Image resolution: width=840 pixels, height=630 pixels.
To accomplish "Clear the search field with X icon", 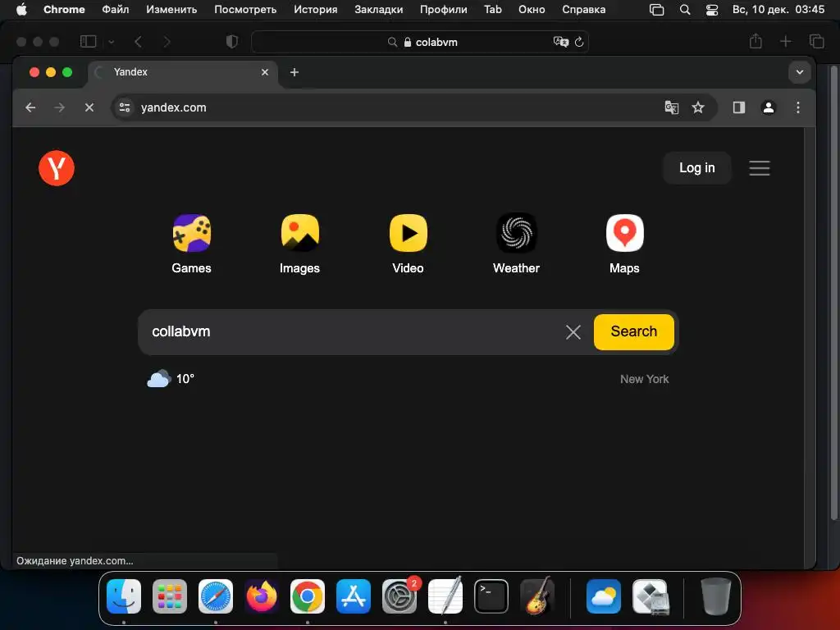I will click(x=573, y=332).
